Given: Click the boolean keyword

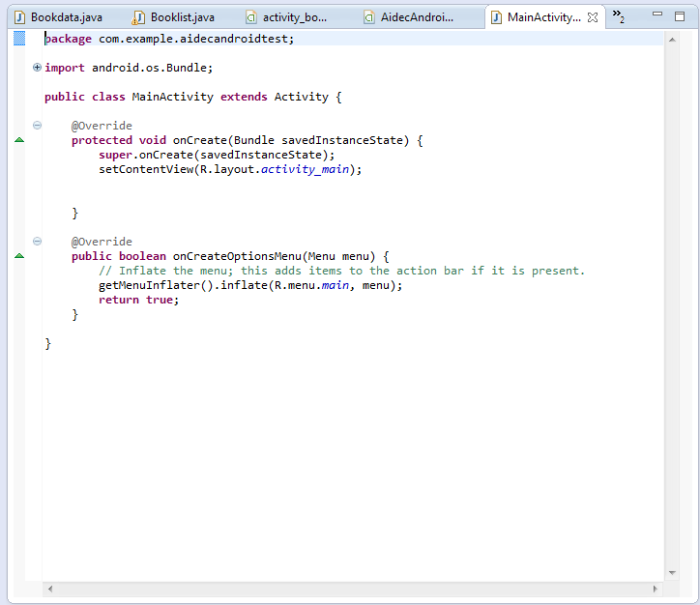Looking at the screenshot, I should coord(142,256).
